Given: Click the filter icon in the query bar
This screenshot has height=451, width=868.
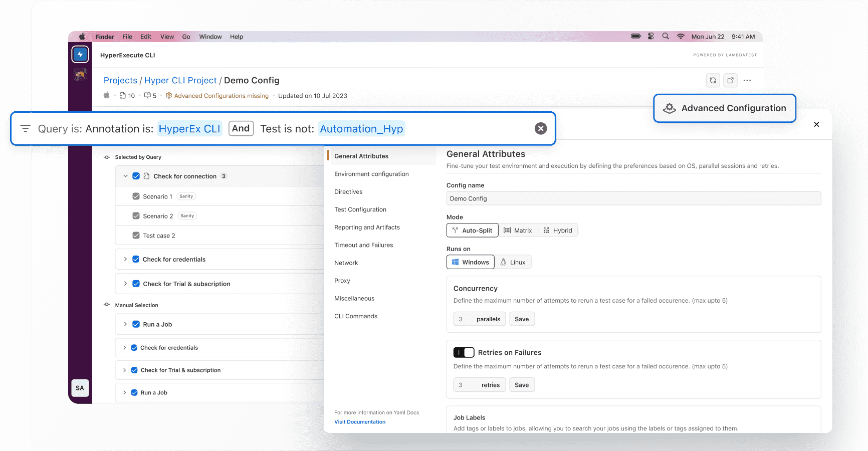Looking at the screenshot, I should point(25,128).
